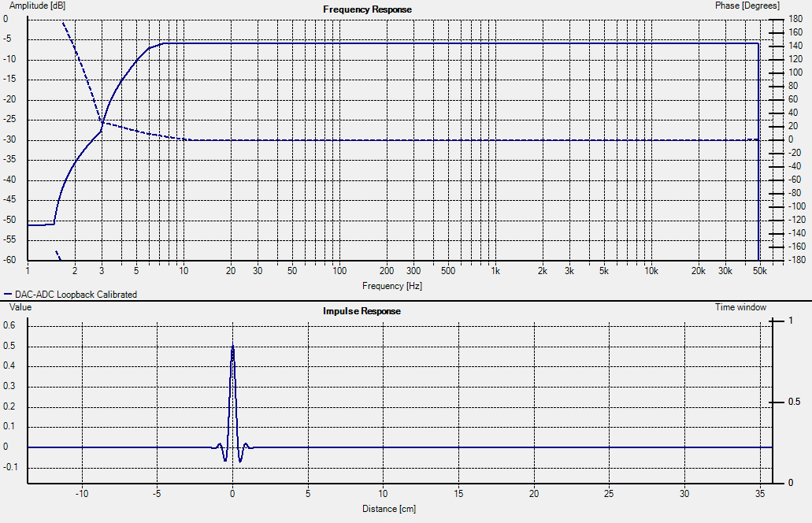The image size is (812, 523).
Task: Click the '-10' distance axis tick label
Action: tap(82, 494)
